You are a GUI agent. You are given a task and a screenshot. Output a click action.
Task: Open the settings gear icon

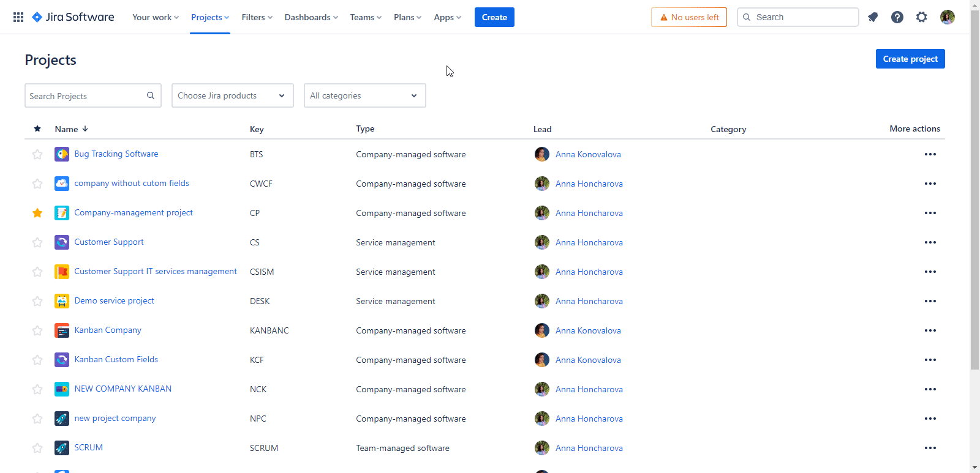point(922,17)
